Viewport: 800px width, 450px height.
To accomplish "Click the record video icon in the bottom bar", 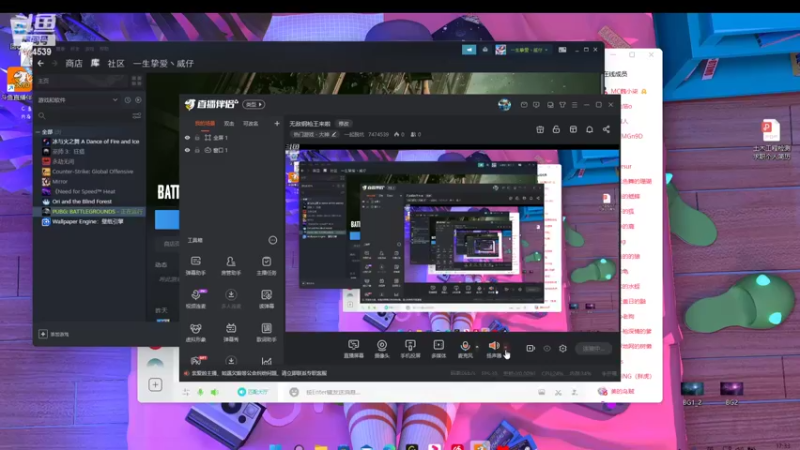I will point(531,348).
